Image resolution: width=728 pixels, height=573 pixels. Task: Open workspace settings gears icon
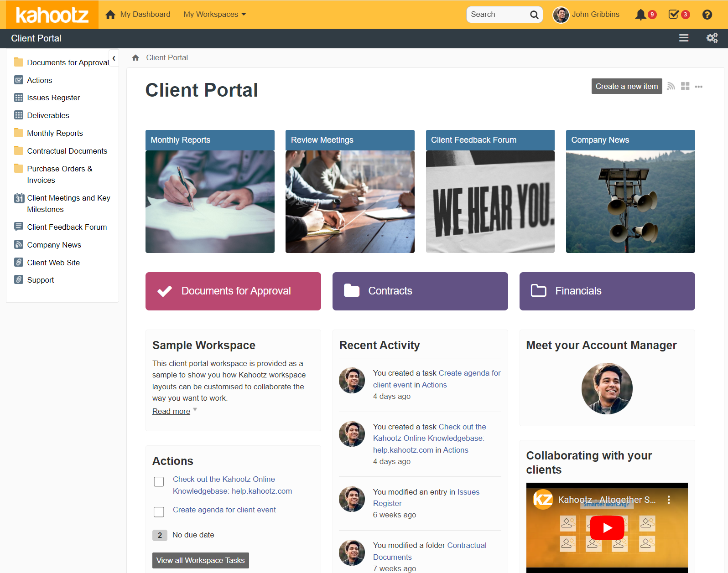click(x=712, y=38)
